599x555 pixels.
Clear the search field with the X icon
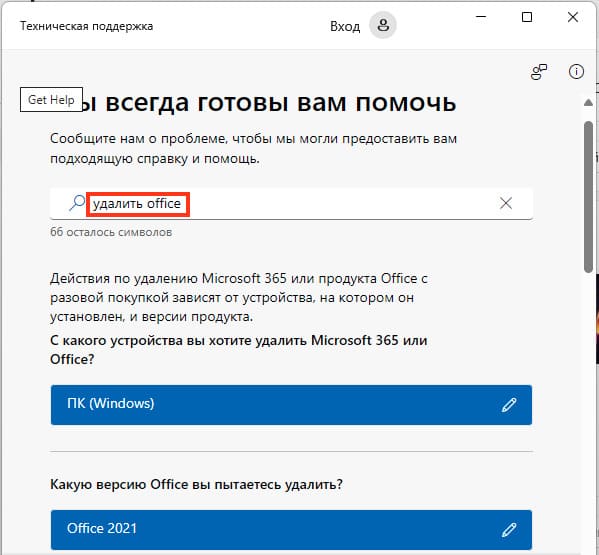[x=506, y=203]
